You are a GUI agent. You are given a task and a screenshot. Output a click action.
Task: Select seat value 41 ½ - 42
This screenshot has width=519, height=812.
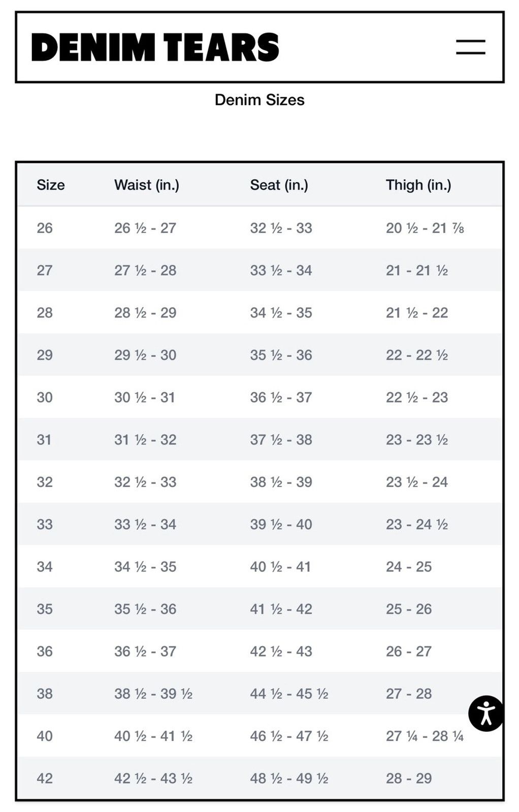coord(281,609)
